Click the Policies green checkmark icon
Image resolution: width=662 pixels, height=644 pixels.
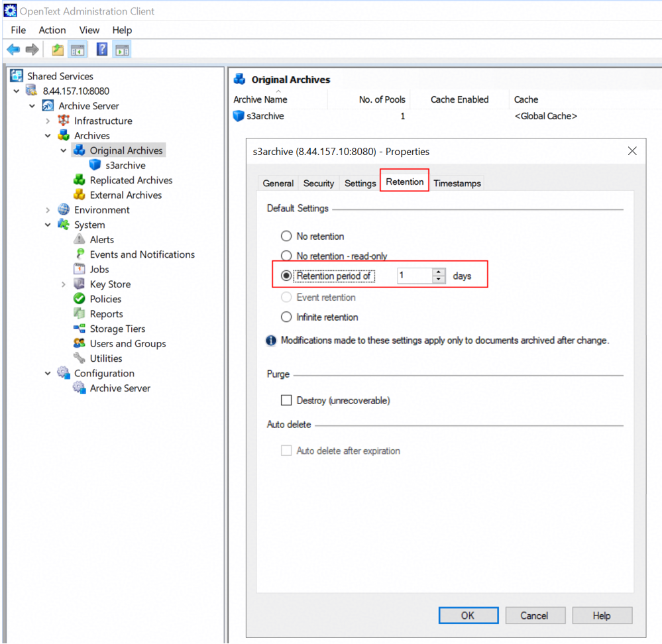[80, 298]
